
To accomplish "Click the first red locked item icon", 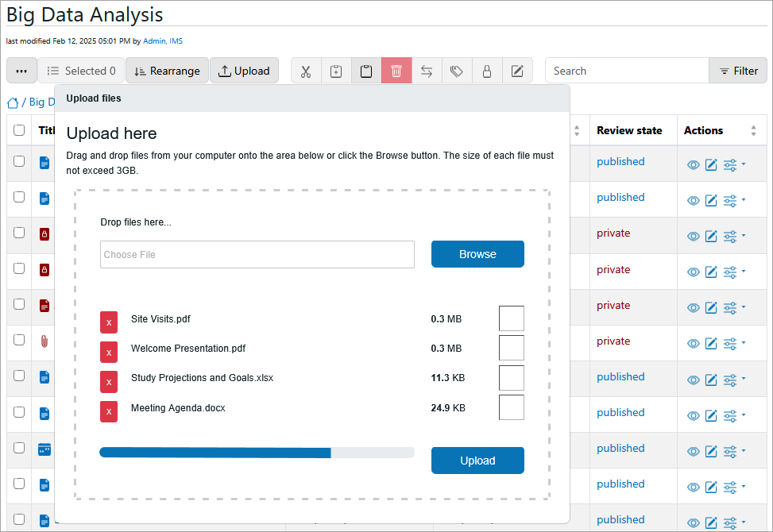I will (x=44, y=234).
